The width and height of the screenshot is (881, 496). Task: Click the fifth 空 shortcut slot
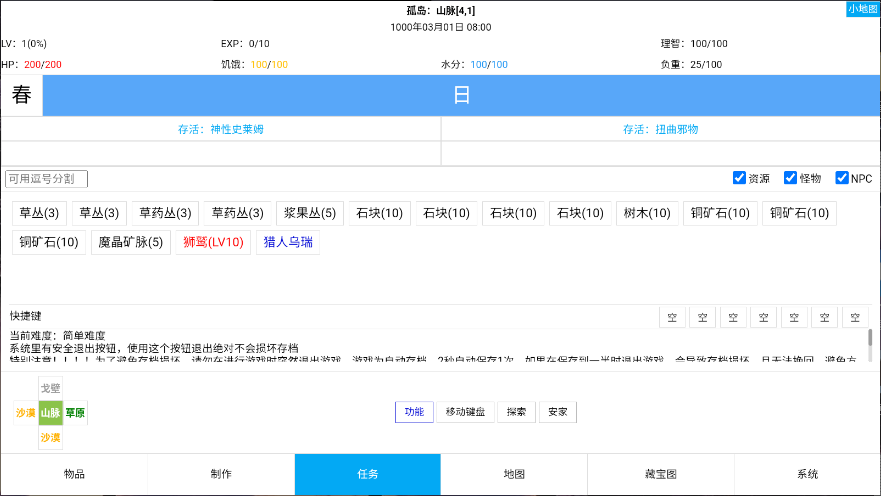[x=794, y=317]
